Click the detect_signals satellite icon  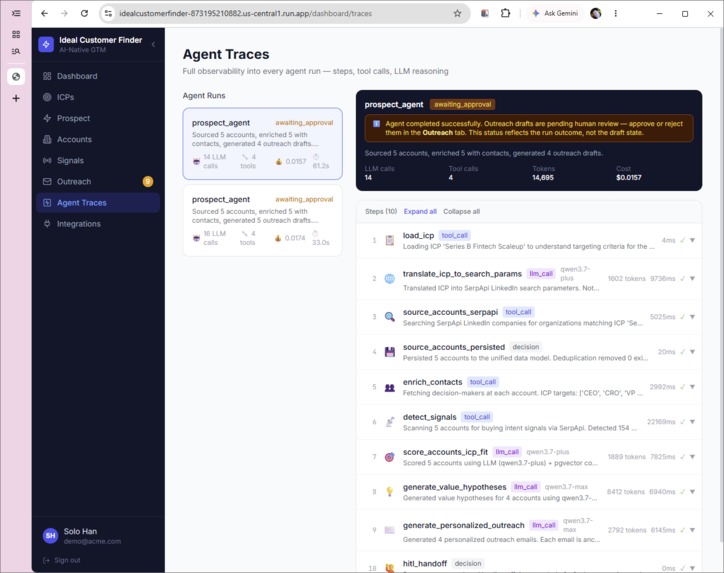tap(390, 422)
